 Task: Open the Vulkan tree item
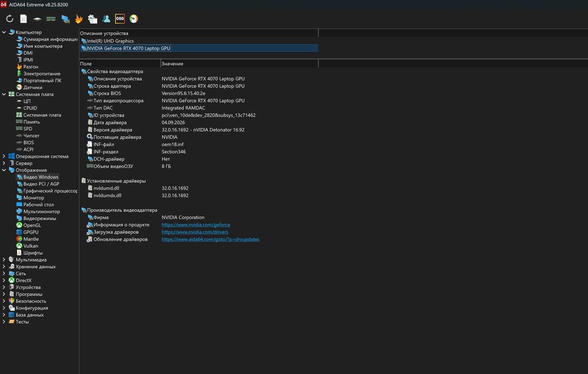31,246
